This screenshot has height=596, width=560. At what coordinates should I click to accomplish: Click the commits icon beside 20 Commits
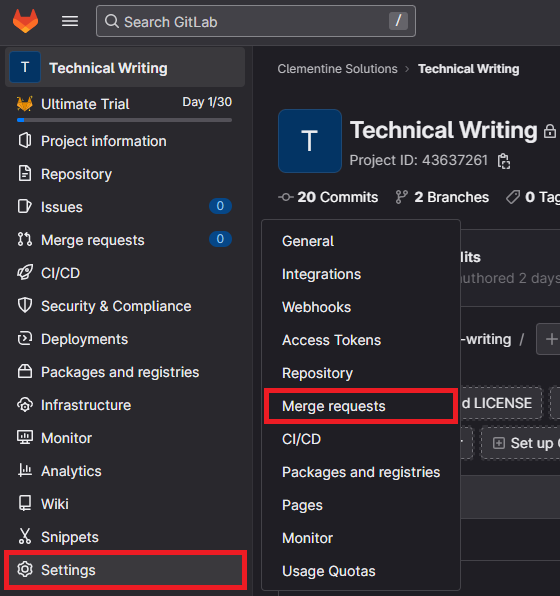286,197
